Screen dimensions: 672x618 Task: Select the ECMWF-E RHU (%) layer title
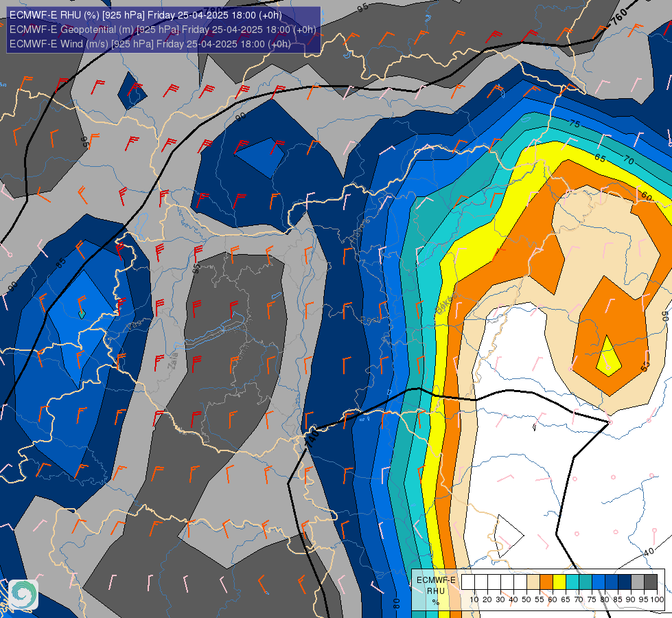tap(146, 15)
